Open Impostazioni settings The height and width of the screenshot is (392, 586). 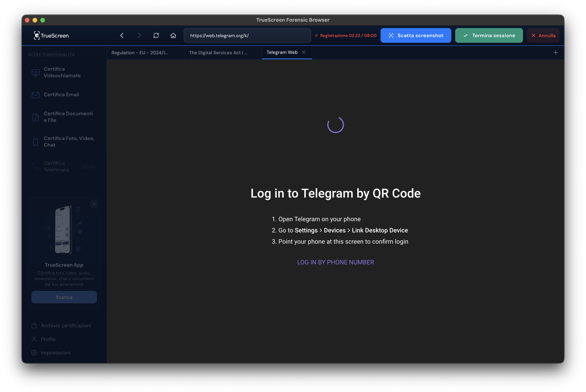coord(55,353)
